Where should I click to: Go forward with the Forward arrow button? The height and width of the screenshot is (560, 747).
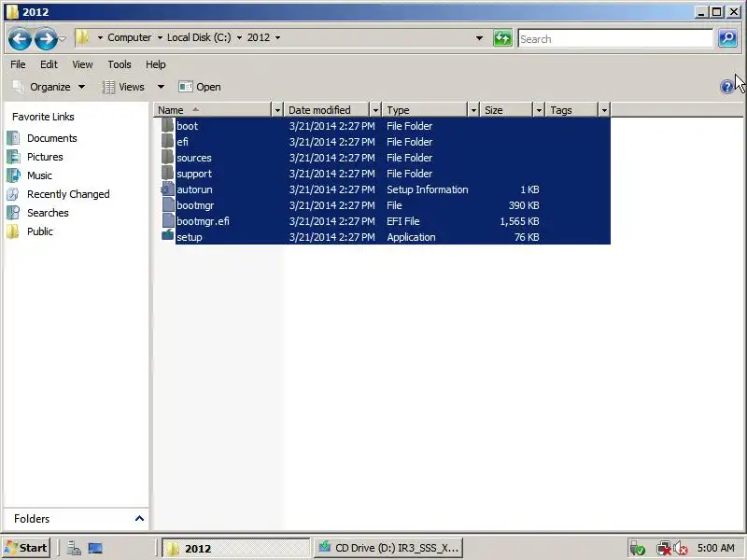[x=45, y=39]
